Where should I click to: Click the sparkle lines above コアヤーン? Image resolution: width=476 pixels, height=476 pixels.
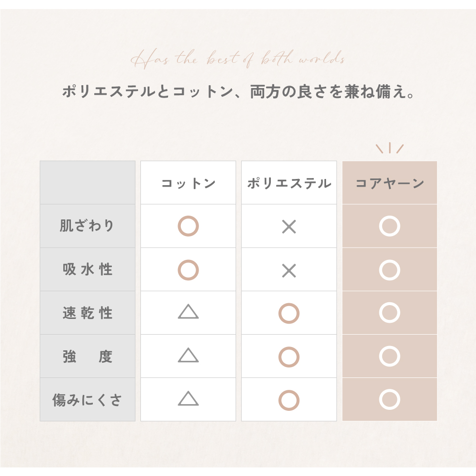pyautogui.click(x=389, y=149)
